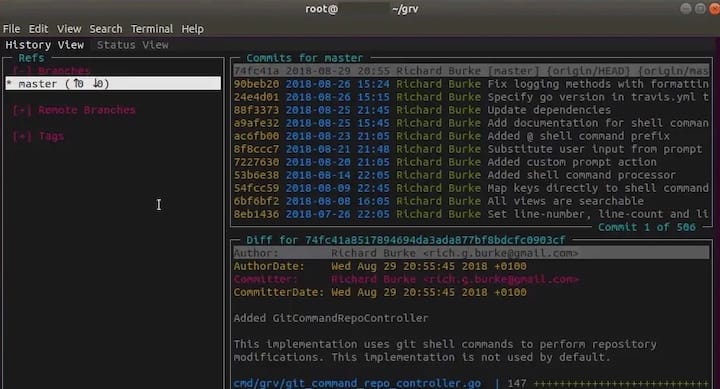Click the 'Diff for 74fc41a...' panel title
This screenshot has width=720, height=389.
click(406, 240)
